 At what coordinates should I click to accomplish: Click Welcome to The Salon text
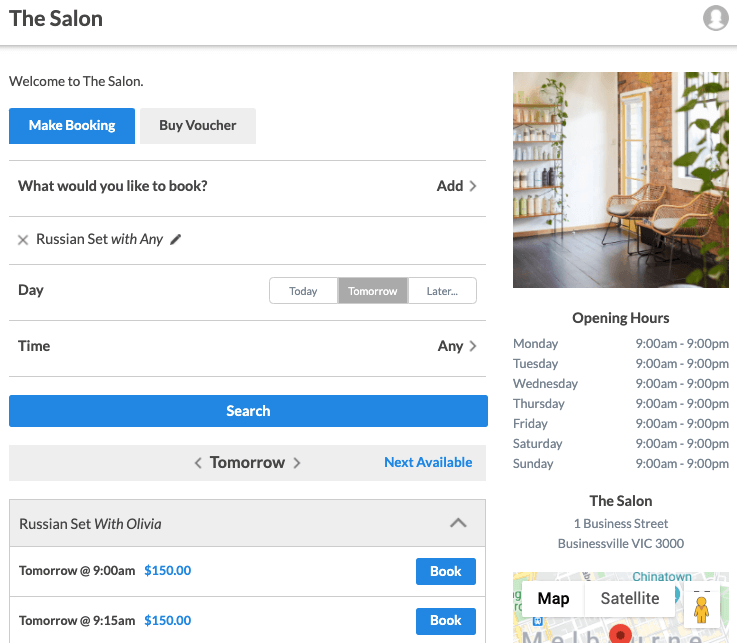click(x=76, y=82)
